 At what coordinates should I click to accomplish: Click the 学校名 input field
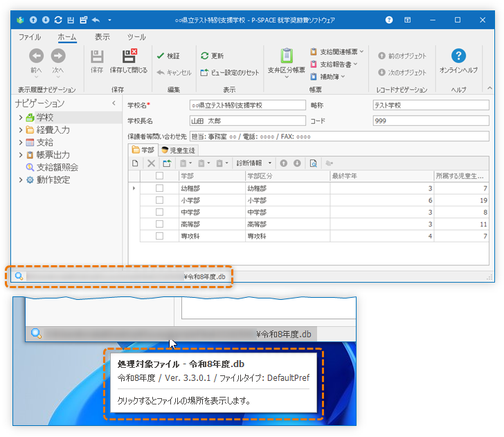coord(248,105)
